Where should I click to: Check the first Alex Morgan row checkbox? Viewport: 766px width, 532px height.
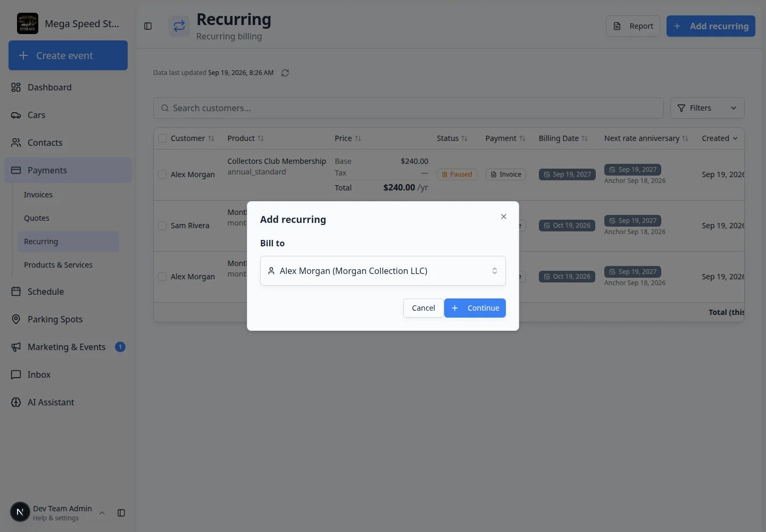point(162,174)
